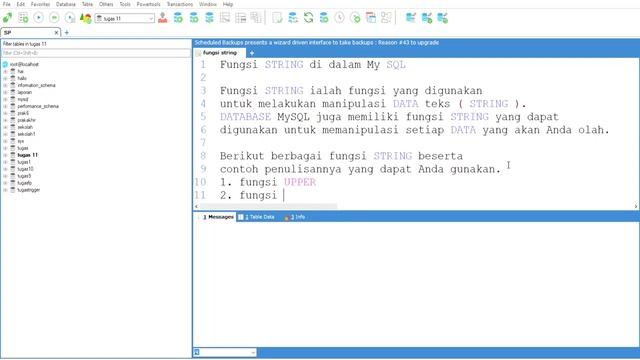Image resolution: width=640 pixels, height=360 pixels.
Task: Open the Tools menu
Action: point(125,4)
